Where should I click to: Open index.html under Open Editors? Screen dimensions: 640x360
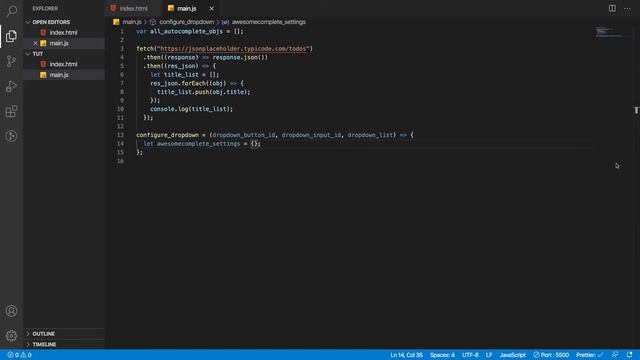[x=63, y=33]
